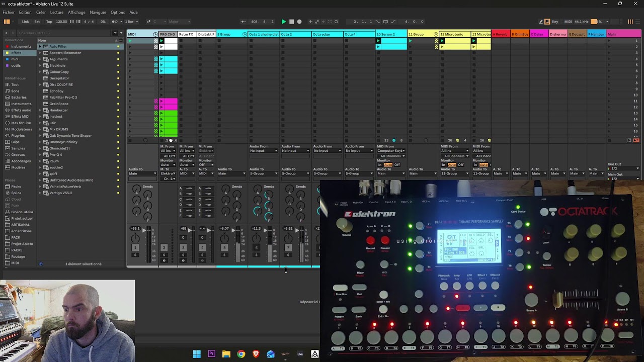Click the Tap tempo button
The width and height of the screenshot is (644, 362).
49,22
